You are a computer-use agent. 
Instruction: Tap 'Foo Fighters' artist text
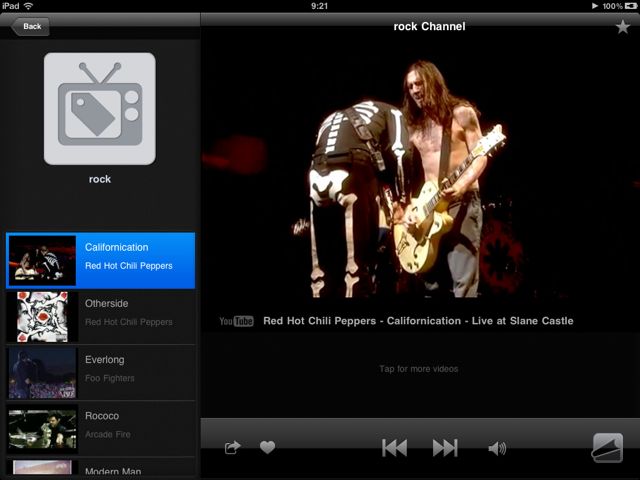point(110,378)
